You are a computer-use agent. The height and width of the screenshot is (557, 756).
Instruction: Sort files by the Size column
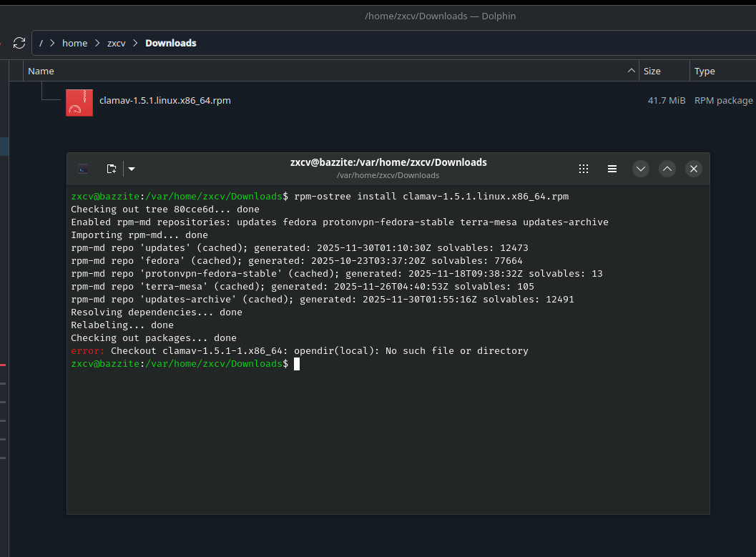(x=651, y=71)
